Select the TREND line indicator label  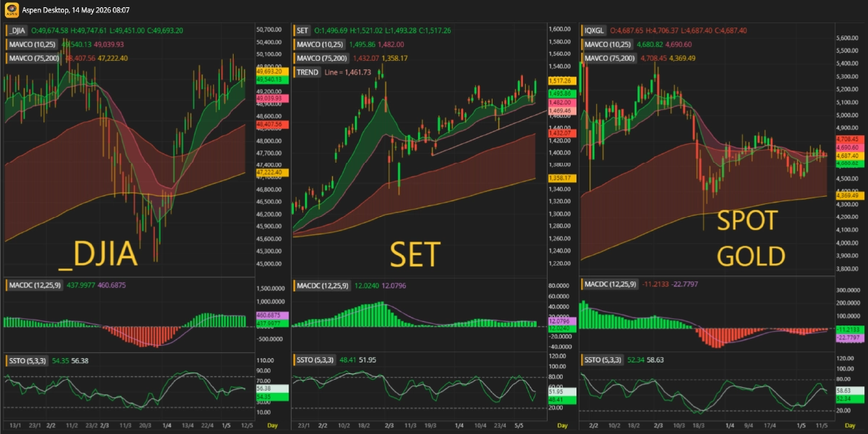[307, 72]
